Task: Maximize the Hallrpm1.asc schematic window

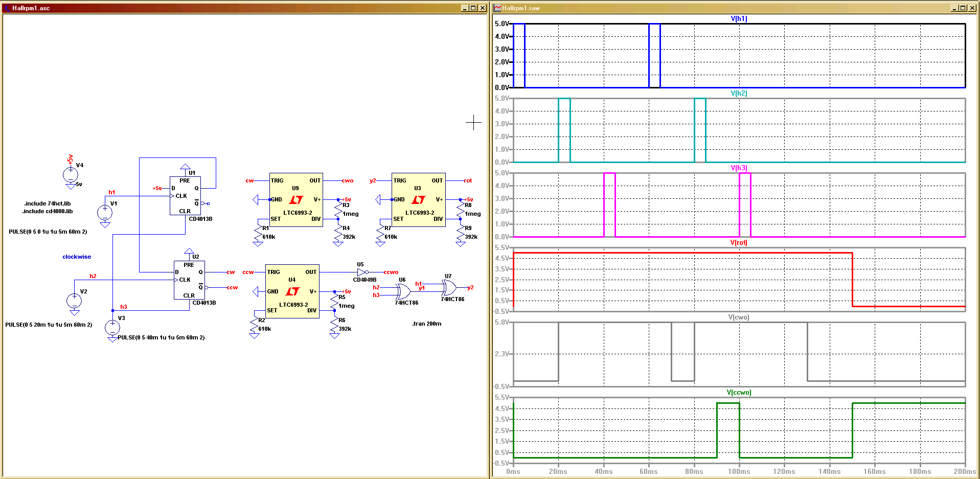Action: click(473, 8)
